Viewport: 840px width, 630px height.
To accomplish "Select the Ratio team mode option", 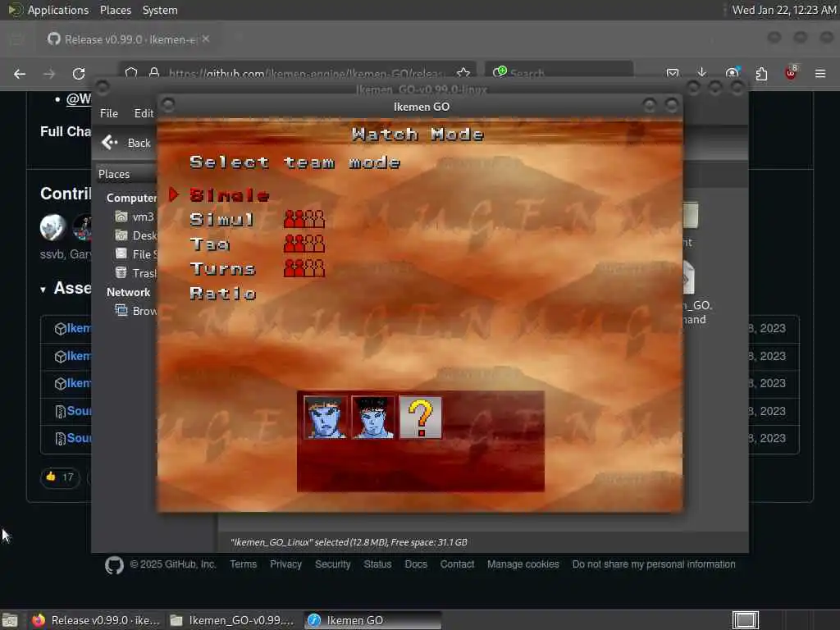I will [223, 294].
